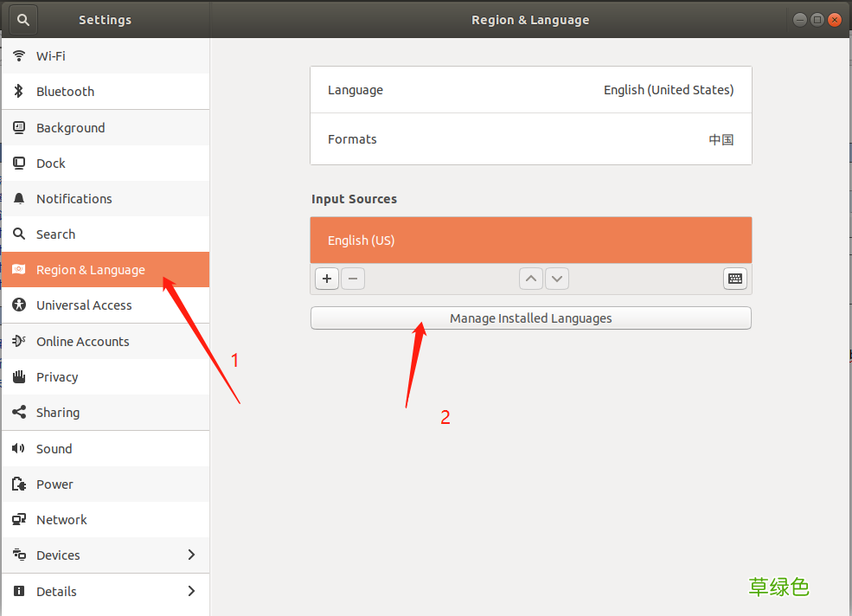Select the English (US) input source entry
This screenshot has height=616, width=852.
[x=530, y=240]
